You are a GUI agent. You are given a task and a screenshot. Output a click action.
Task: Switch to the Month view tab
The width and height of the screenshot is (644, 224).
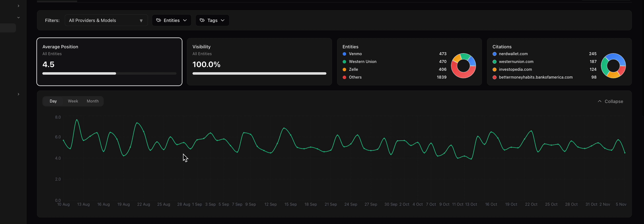point(92,101)
